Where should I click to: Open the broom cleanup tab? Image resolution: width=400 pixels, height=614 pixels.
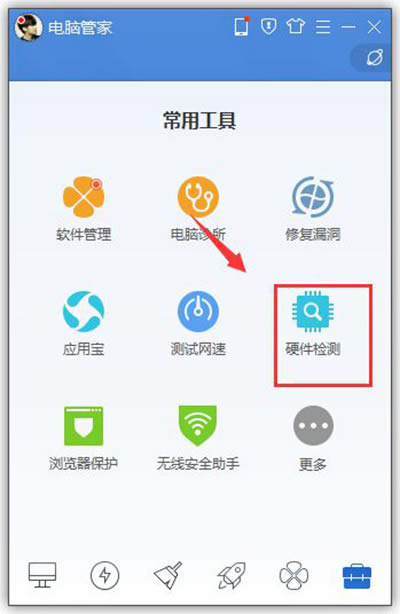coord(168,575)
